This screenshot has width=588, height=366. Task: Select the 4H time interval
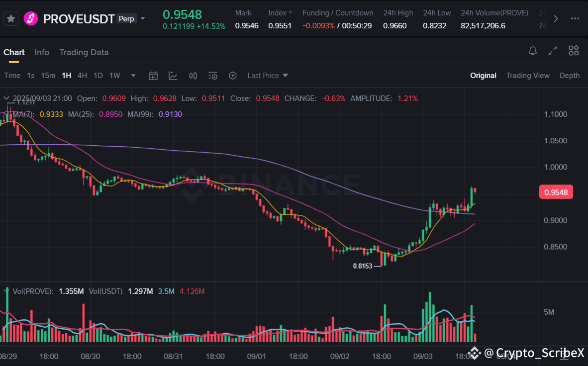tap(82, 76)
